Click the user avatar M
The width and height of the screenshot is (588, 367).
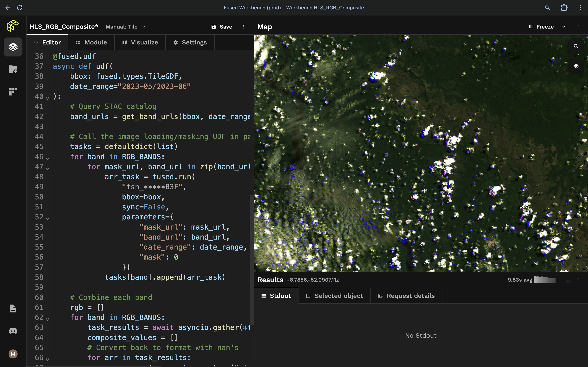coord(13,354)
